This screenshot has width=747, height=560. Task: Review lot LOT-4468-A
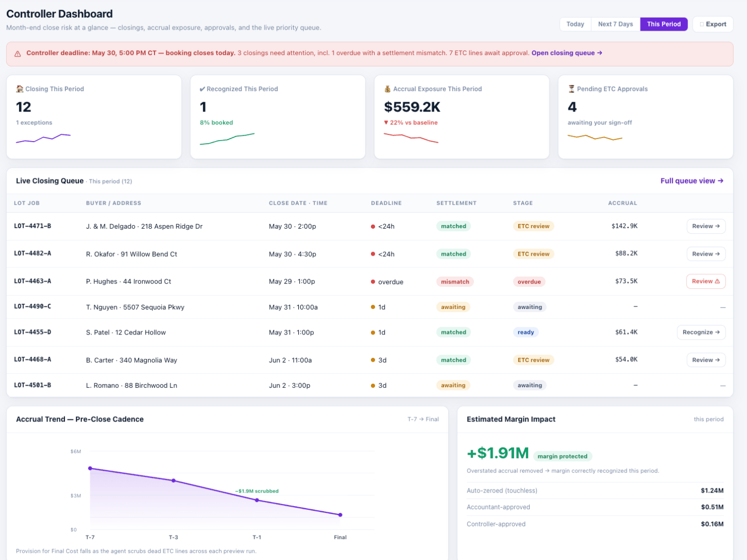pos(706,360)
